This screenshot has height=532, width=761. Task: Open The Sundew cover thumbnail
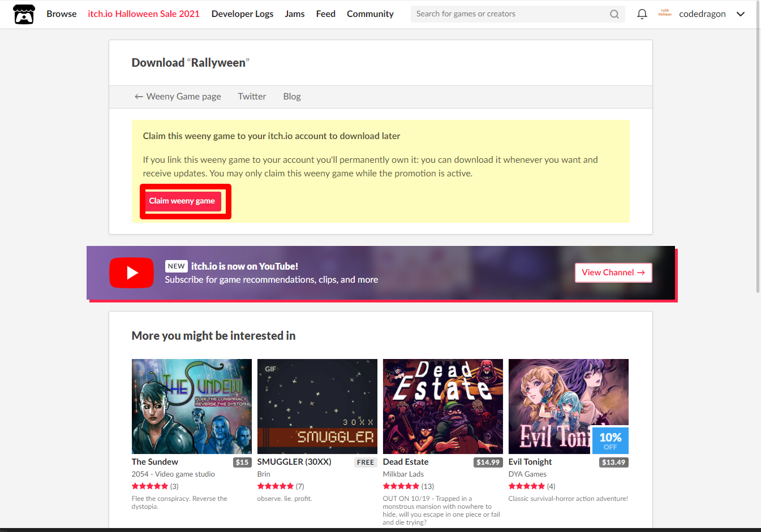[x=192, y=406]
